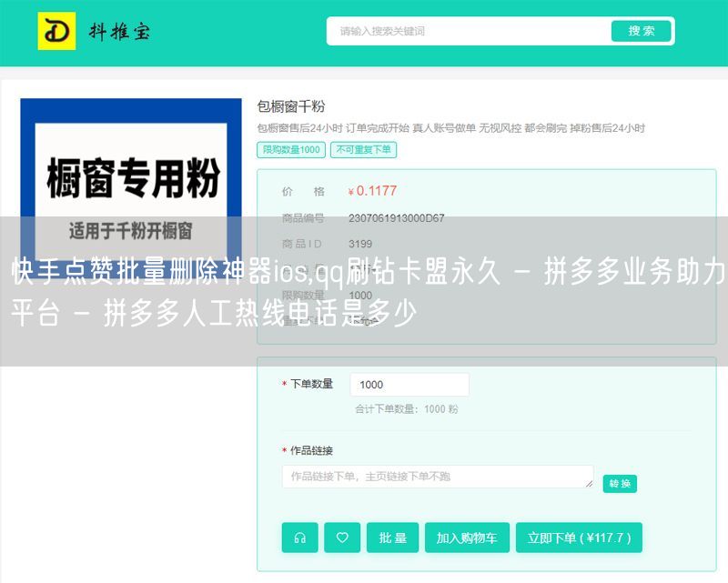
Task: Click the 批量 batch order button
Action: tap(393, 538)
